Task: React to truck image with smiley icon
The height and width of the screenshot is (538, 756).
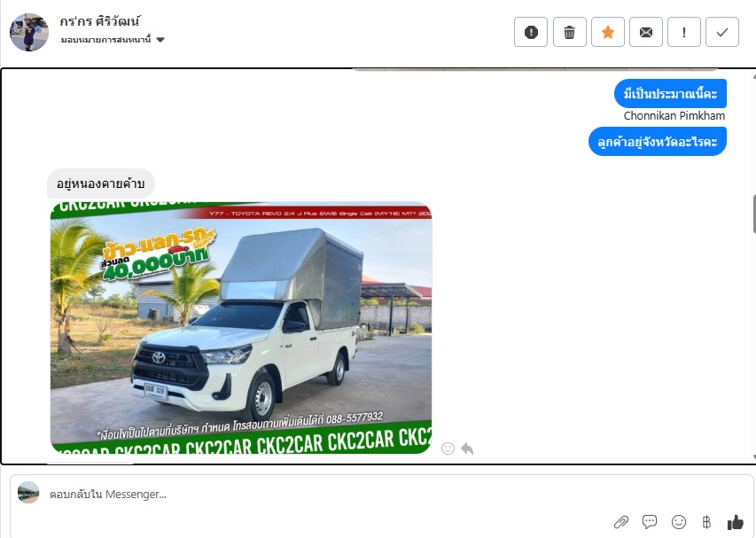Action: [x=448, y=448]
